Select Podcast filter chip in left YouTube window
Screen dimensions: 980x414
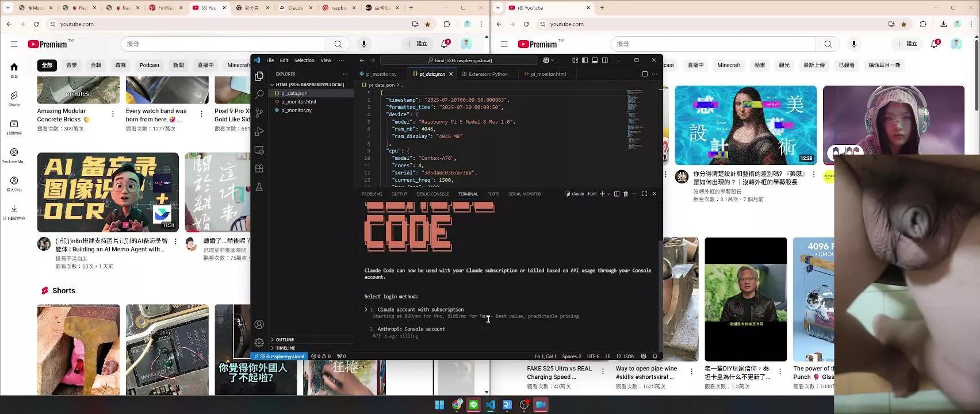click(x=150, y=65)
